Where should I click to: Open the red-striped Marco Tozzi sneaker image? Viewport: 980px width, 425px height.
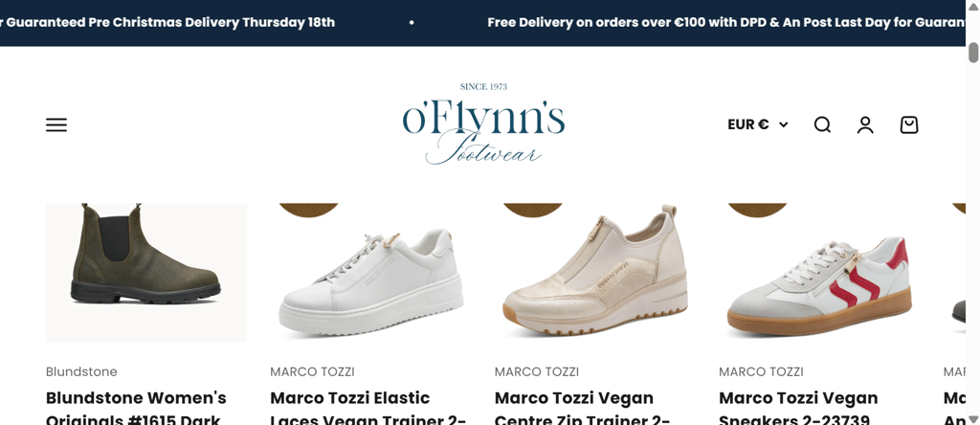point(819,273)
